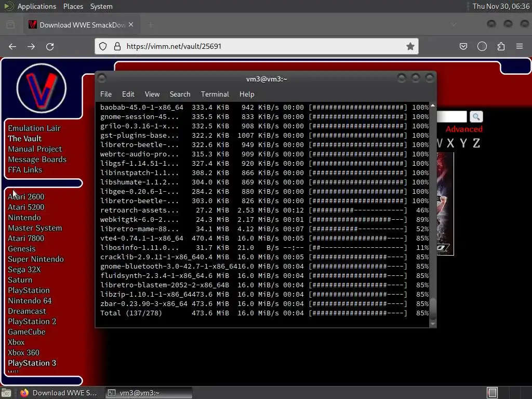Select PlayStation 2 in the systems list

click(32, 321)
